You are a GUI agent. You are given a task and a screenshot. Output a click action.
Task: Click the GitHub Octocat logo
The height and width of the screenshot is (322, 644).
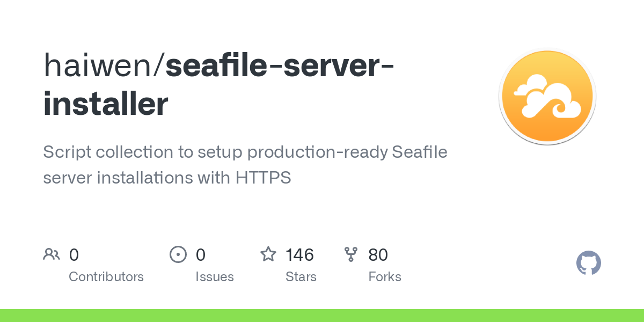click(588, 264)
